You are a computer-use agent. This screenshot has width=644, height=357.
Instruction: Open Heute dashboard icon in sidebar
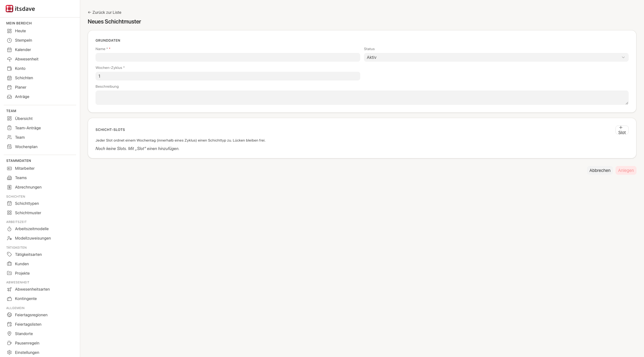pos(9,31)
